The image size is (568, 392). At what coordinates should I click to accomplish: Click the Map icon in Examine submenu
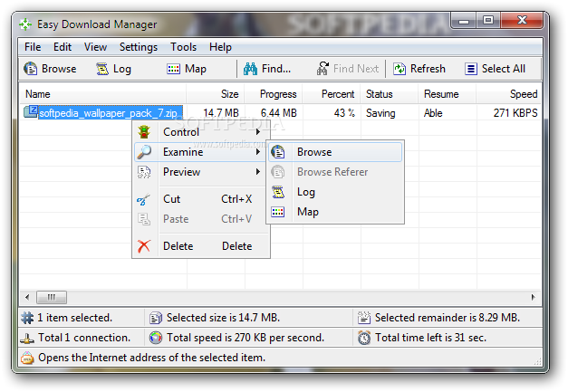tap(278, 212)
